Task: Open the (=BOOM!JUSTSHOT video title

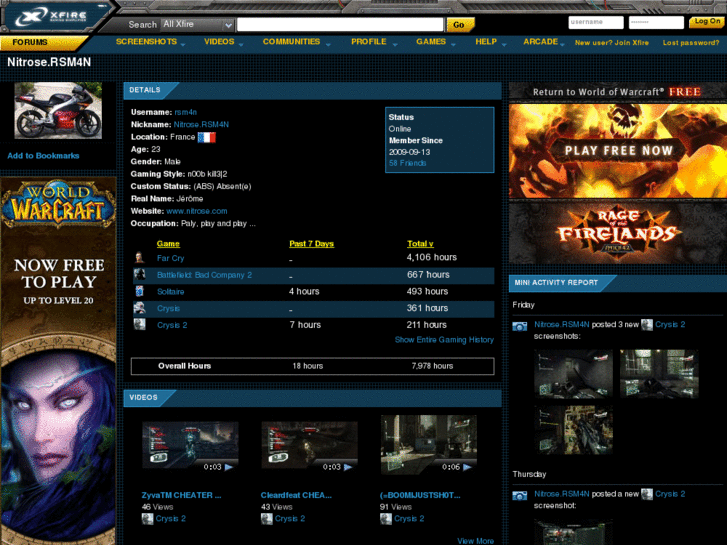Action: click(420, 495)
